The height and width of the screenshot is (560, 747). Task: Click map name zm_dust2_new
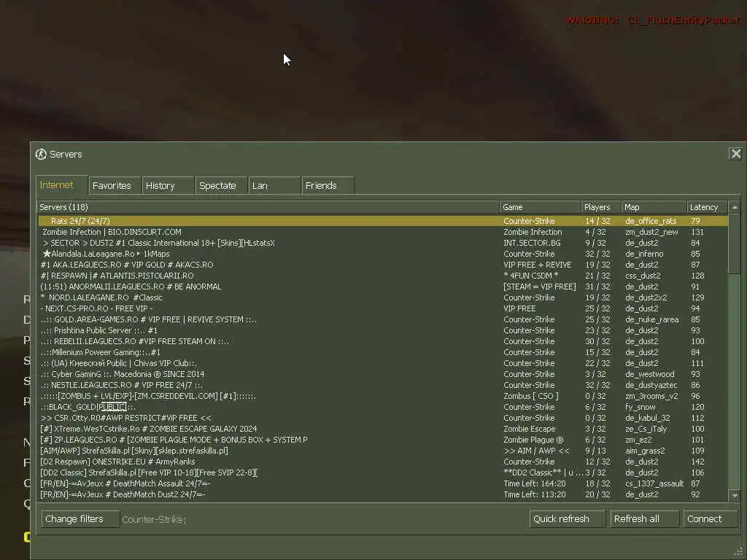651,232
